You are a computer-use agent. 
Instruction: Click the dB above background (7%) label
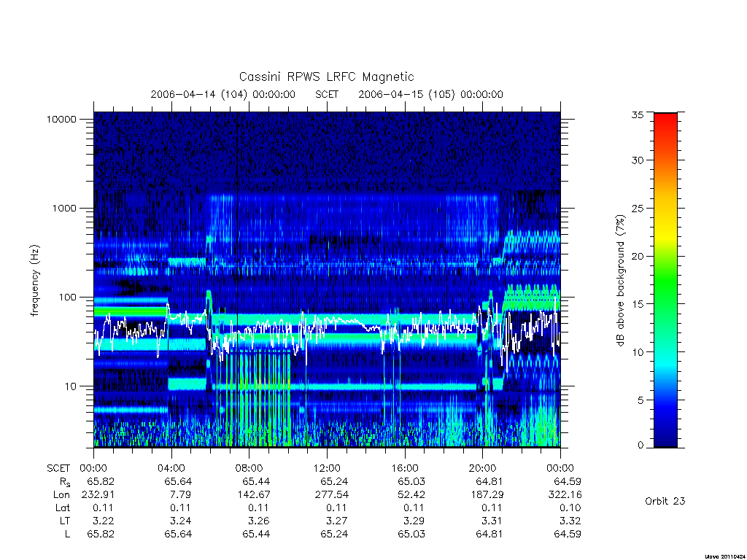point(620,281)
